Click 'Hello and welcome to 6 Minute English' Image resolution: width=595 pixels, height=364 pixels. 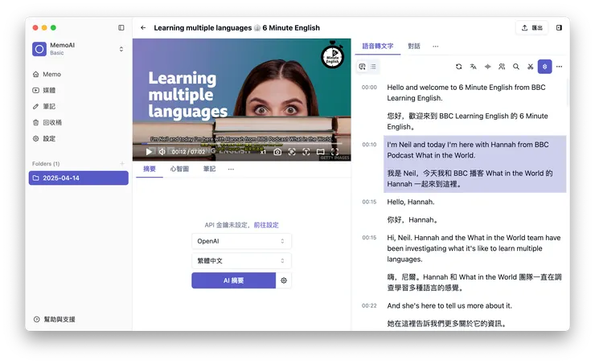pos(466,93)
